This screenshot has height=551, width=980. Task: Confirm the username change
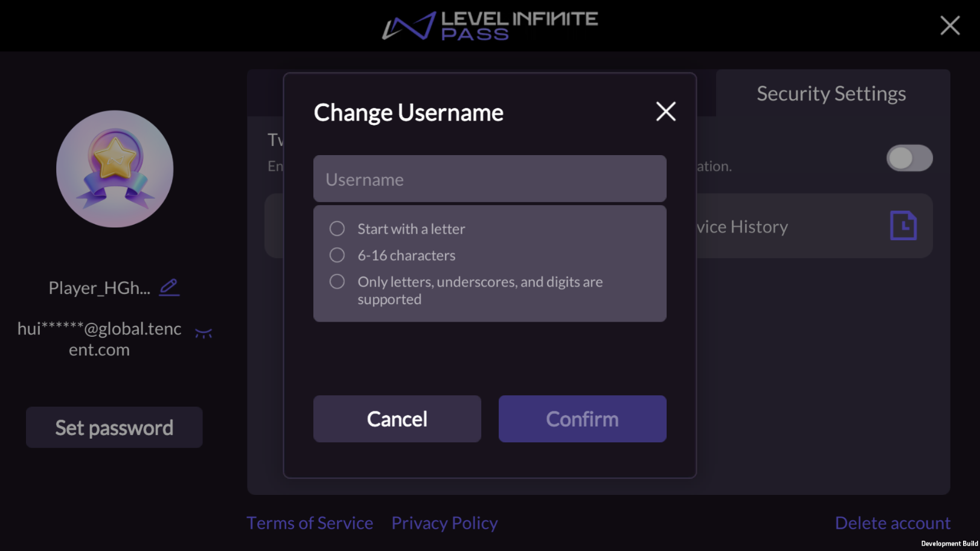tap(581, 418)
